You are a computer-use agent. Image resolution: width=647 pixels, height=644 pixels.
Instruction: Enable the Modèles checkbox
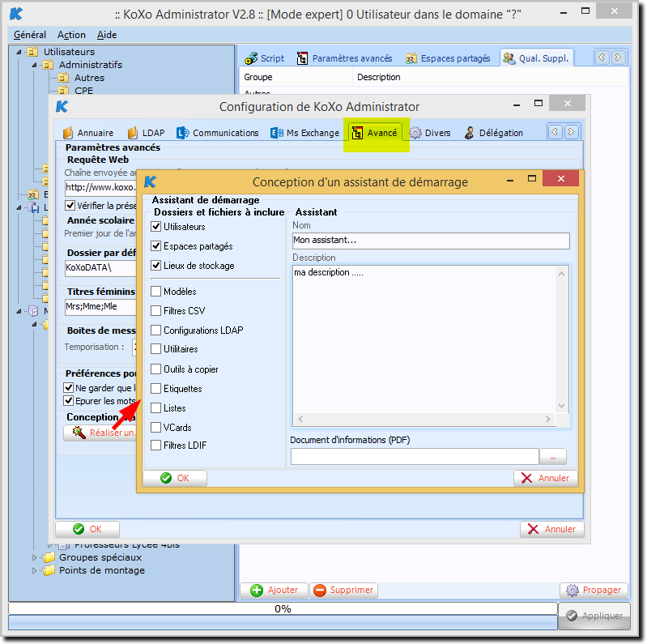click(156, 292)
